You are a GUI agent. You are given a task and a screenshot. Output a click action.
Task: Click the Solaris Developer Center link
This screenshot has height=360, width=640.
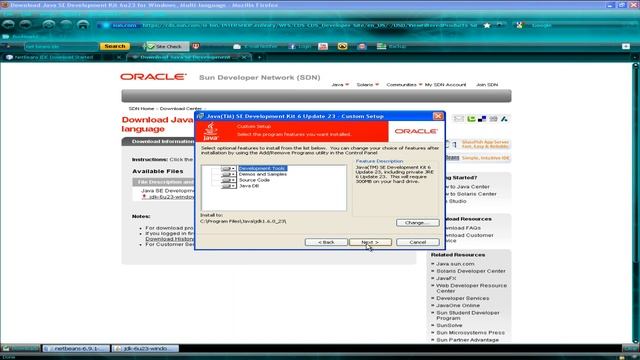[471, 271]
